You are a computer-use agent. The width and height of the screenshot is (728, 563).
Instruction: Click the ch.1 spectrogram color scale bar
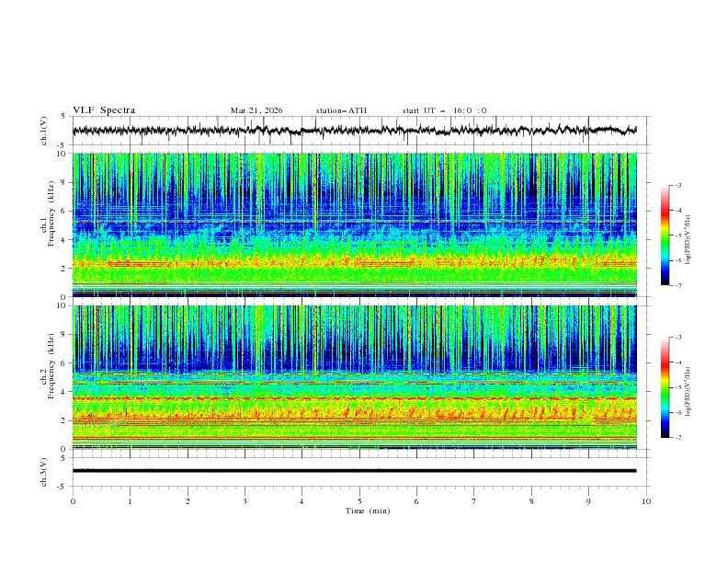tap(665, 235)
